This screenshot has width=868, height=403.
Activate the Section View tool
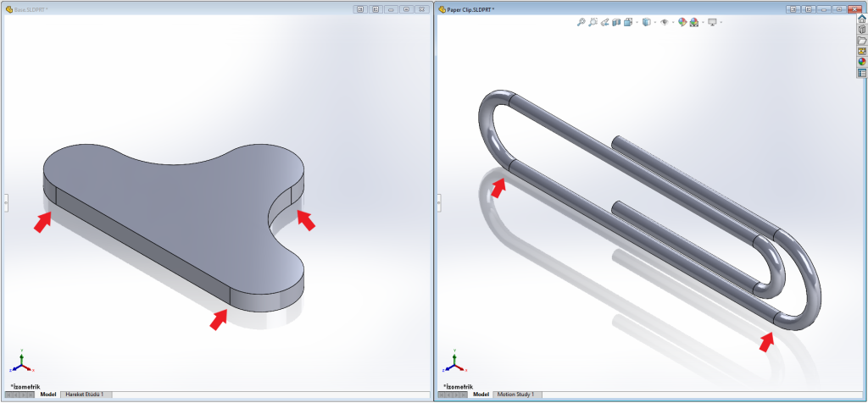point(617,22)
